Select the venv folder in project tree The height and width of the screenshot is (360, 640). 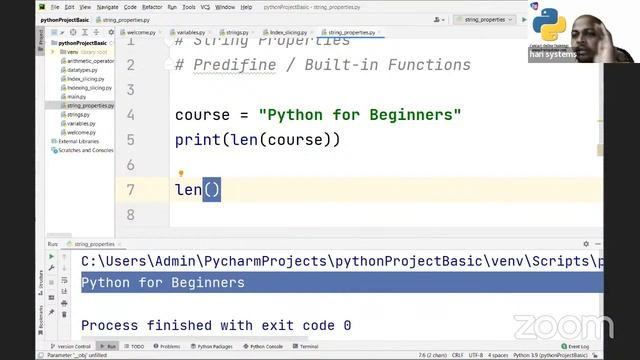[x=73, y=52]
